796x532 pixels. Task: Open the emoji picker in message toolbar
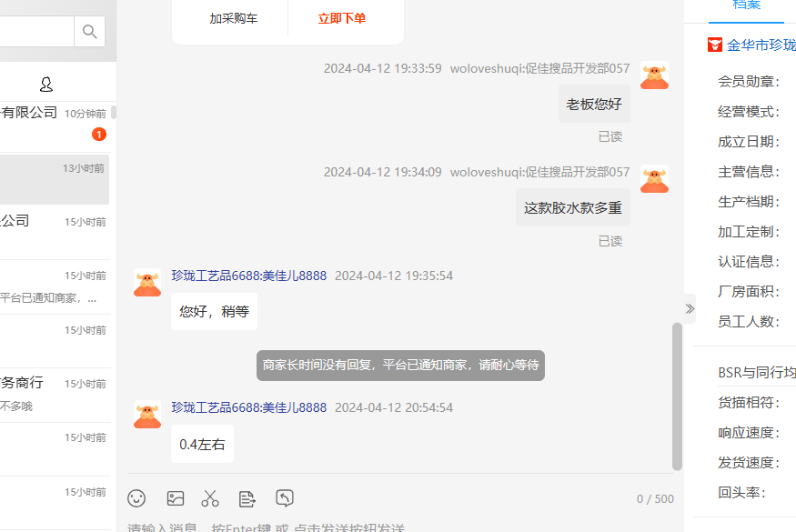[x=136, y=498]
